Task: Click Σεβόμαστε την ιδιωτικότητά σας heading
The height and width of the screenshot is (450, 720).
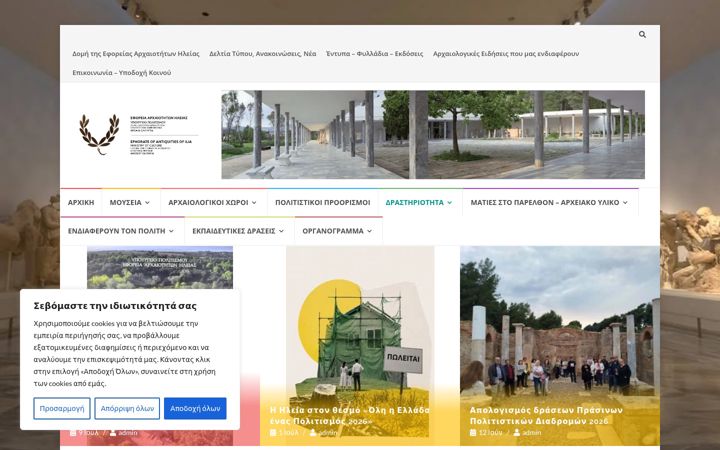Action: pos(115,306)
